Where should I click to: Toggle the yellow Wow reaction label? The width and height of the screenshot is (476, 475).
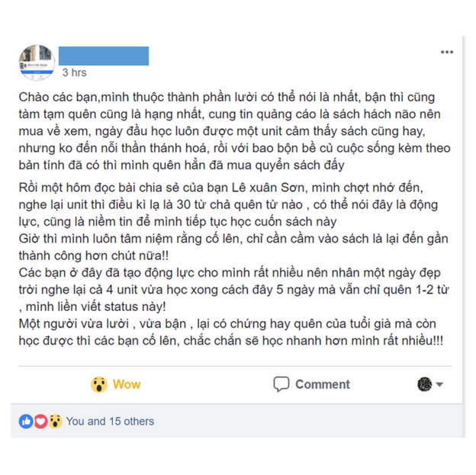tap(127, 384)
